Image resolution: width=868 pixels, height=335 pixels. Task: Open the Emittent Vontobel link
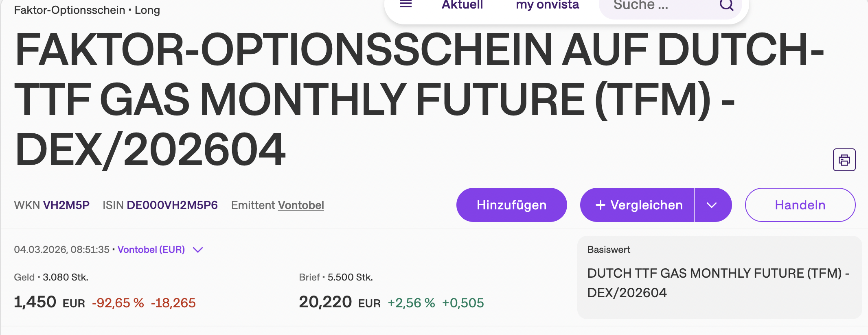coord(301,205)
